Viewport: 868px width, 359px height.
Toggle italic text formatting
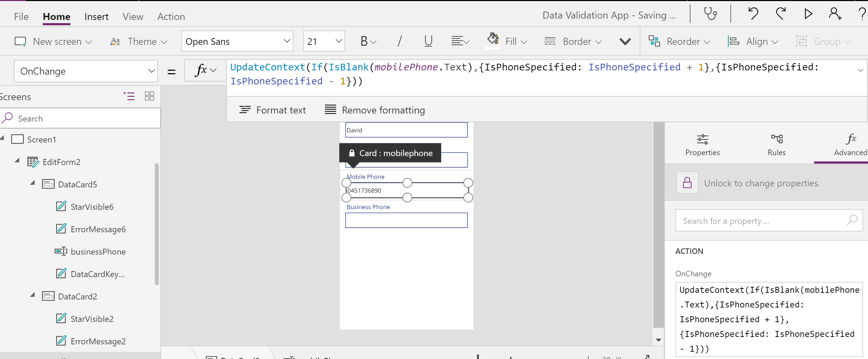point(400,41)
